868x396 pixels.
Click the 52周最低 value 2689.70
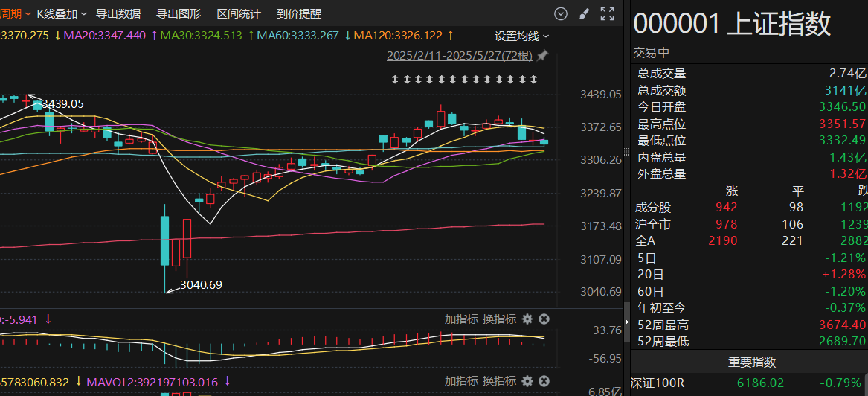[843, 341]
